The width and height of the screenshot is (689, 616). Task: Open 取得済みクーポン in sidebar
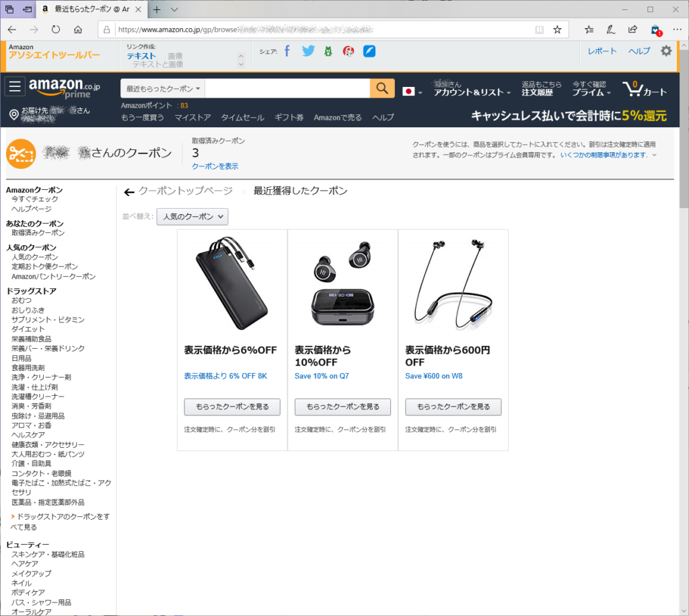(38, 232)
